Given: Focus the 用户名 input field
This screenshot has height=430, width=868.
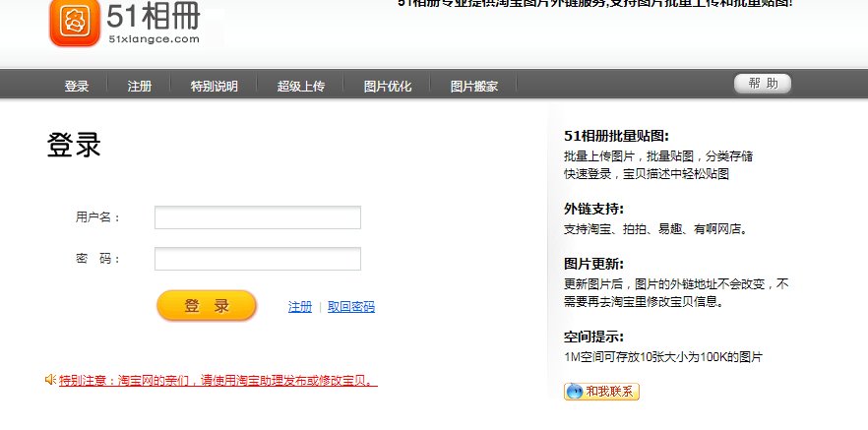Looking at the screenshot, I should 258,217.
